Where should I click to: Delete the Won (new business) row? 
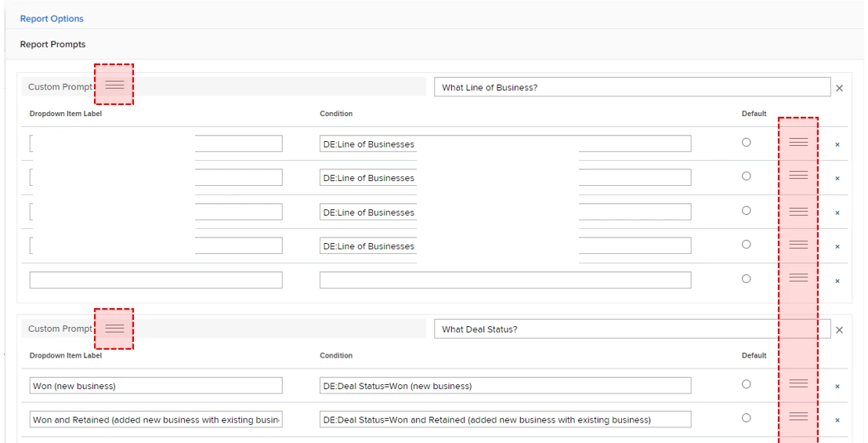(837, 387)
